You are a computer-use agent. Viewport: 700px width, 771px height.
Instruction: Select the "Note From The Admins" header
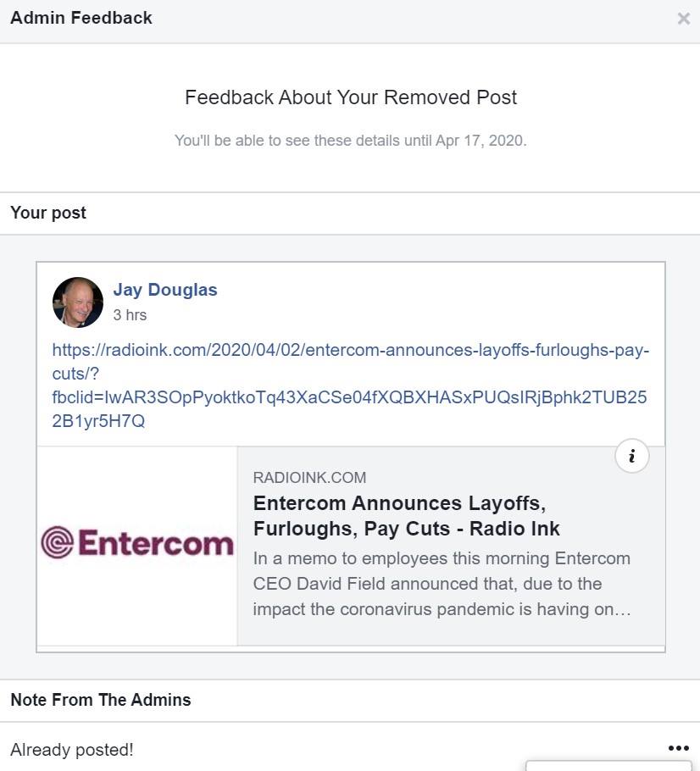point(101,700)
